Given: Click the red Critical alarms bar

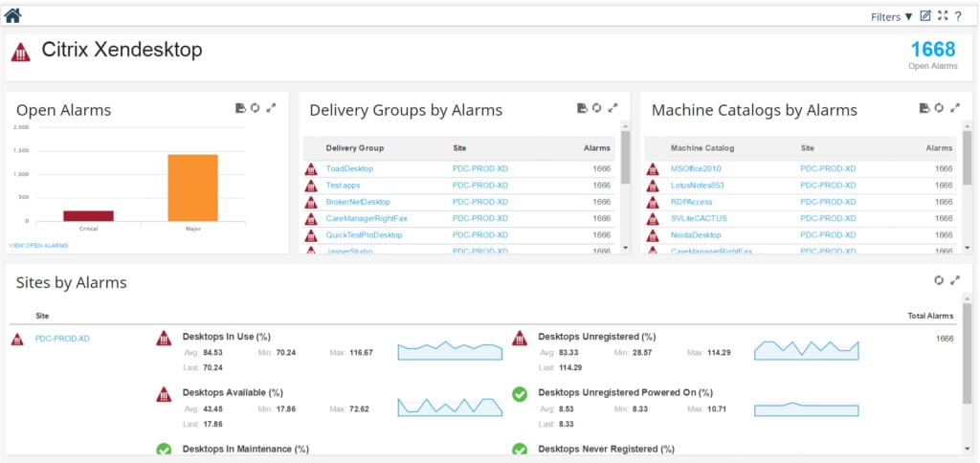Looking at the screenshot, I should coord(88,215).
